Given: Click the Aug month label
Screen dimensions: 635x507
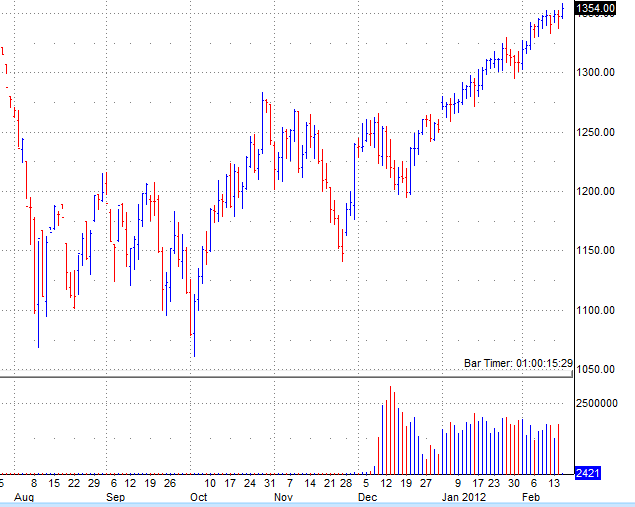Looking at the screenshot, I should pyautogui.click(x=24, y=497).
